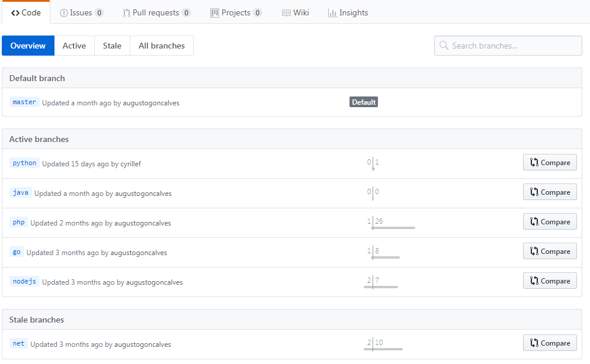
Task: Open the Wiki tab
Action: pos(296,12)
